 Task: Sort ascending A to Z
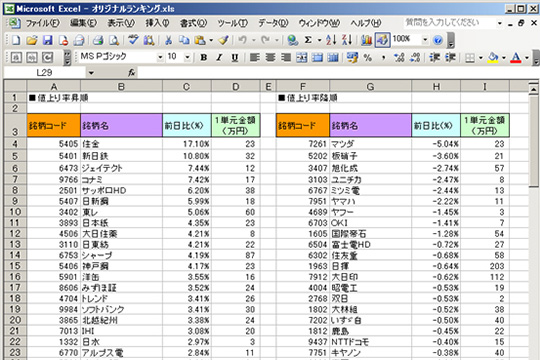[331, 40]
